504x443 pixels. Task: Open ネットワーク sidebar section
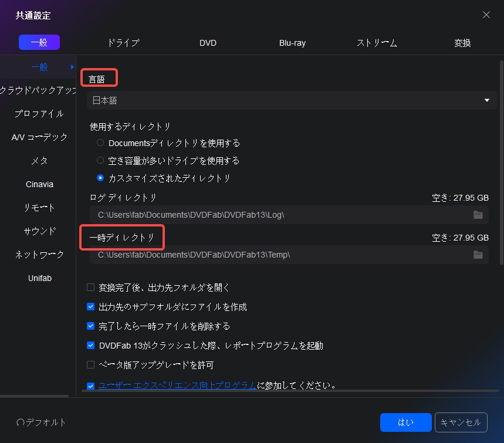39,255
